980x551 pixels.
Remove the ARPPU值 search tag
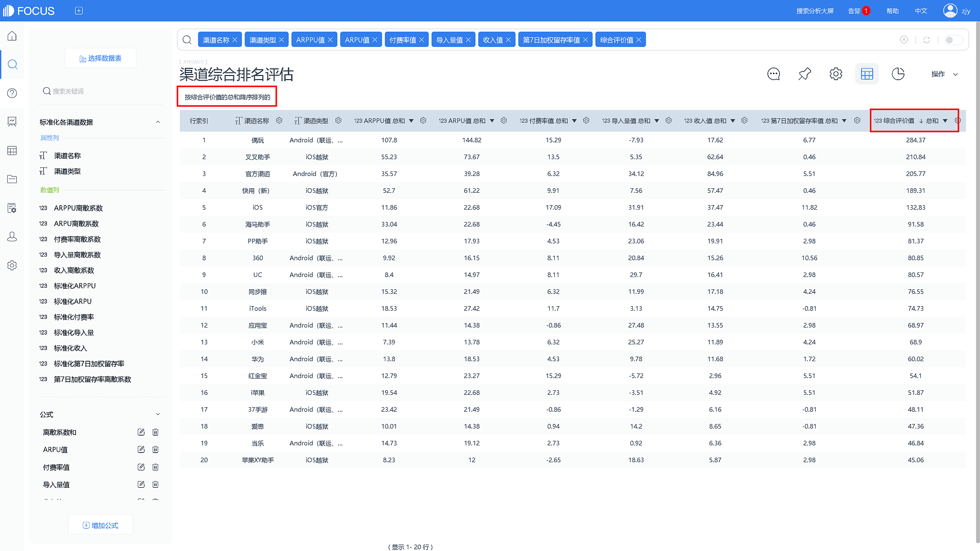tap(330, 40)
